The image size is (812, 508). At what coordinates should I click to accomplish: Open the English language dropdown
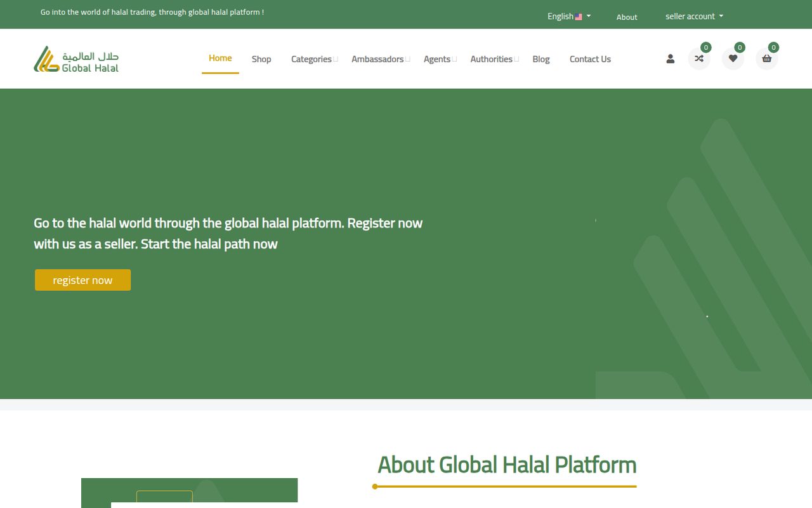[x=569, y=17]
